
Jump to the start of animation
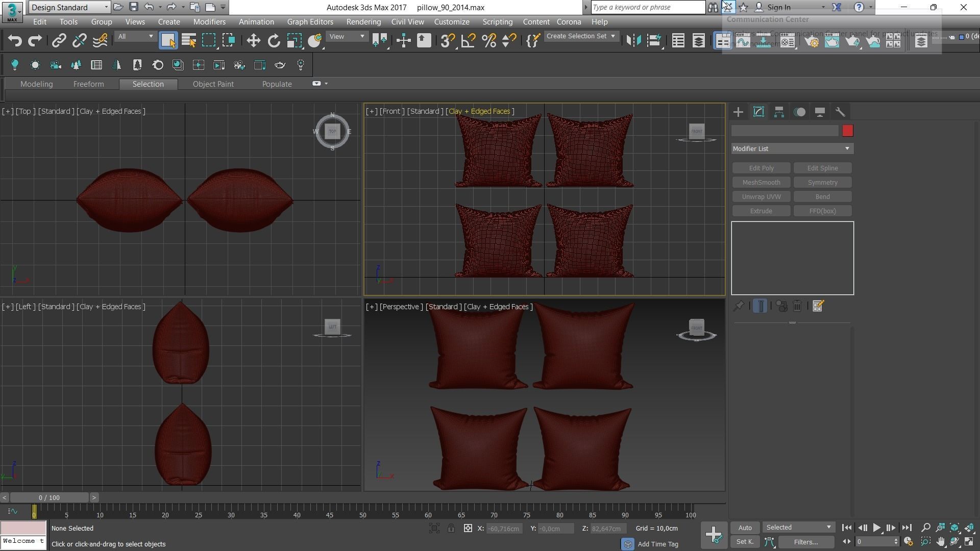click(x=846, y=528)
